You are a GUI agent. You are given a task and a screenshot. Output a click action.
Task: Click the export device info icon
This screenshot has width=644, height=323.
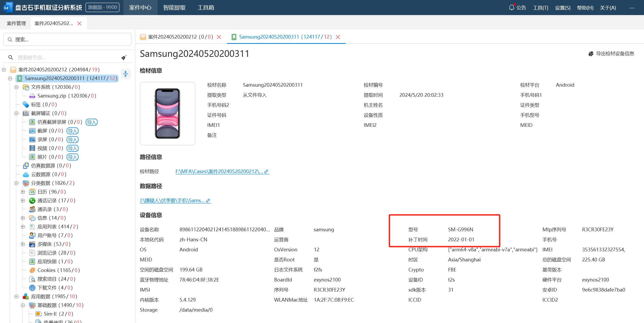(x=591, y=54)
